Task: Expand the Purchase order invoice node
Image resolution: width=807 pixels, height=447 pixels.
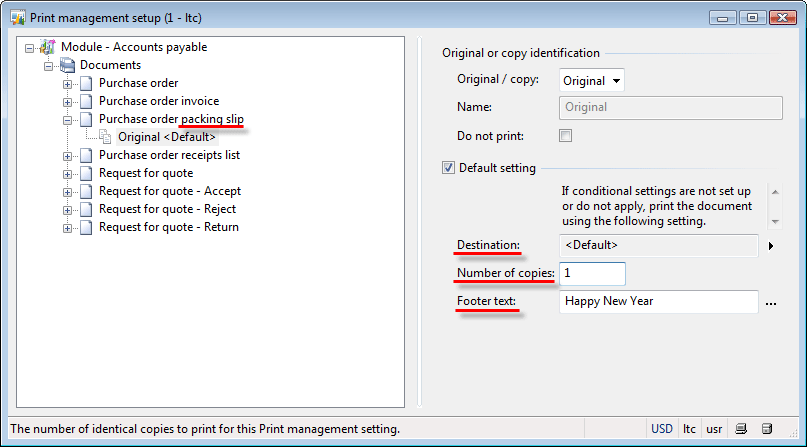Action: tap(67, 102)
